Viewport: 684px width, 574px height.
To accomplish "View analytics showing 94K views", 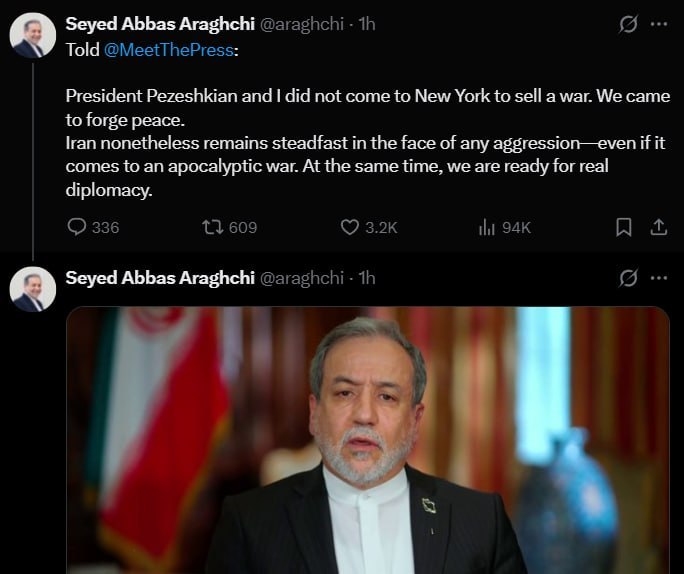I will (504, 227).
